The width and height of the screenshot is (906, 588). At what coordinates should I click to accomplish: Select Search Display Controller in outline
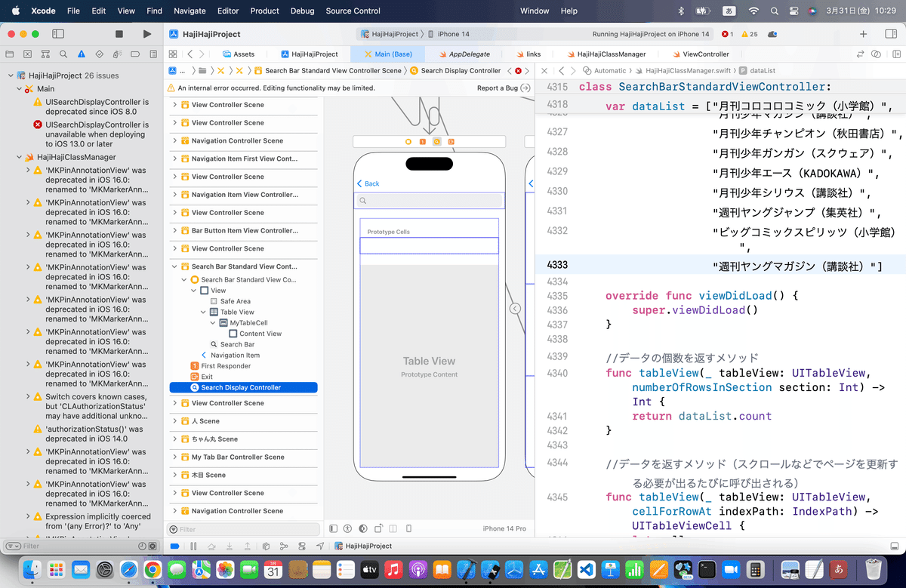[243, 387]
